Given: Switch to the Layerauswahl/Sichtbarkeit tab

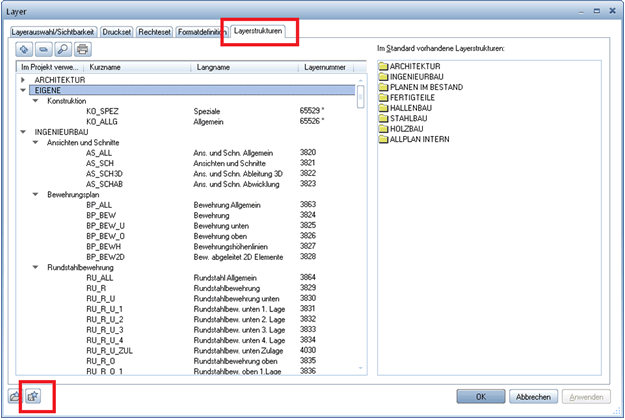Looking at the screenshot, I should (53, 32).
